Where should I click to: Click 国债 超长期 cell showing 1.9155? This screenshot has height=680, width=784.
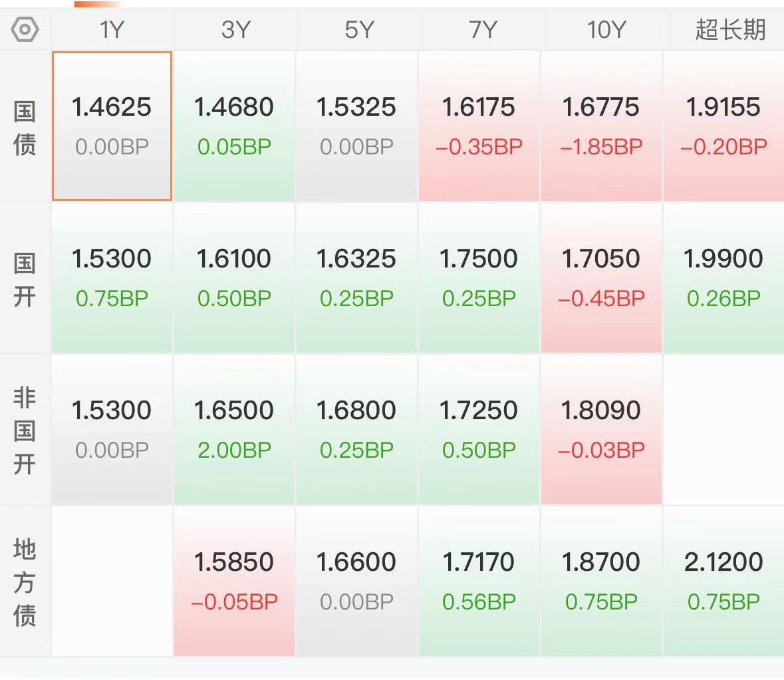723,126
